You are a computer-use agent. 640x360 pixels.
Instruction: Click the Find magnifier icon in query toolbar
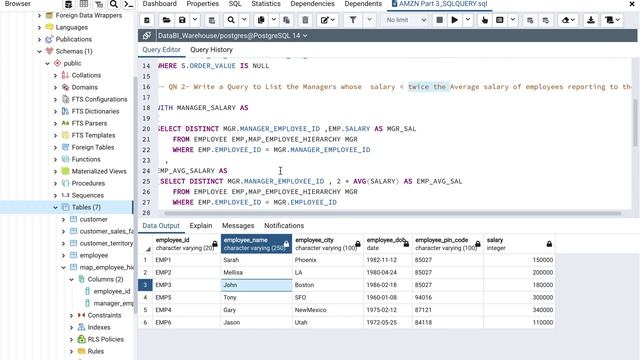click(231, 20)
